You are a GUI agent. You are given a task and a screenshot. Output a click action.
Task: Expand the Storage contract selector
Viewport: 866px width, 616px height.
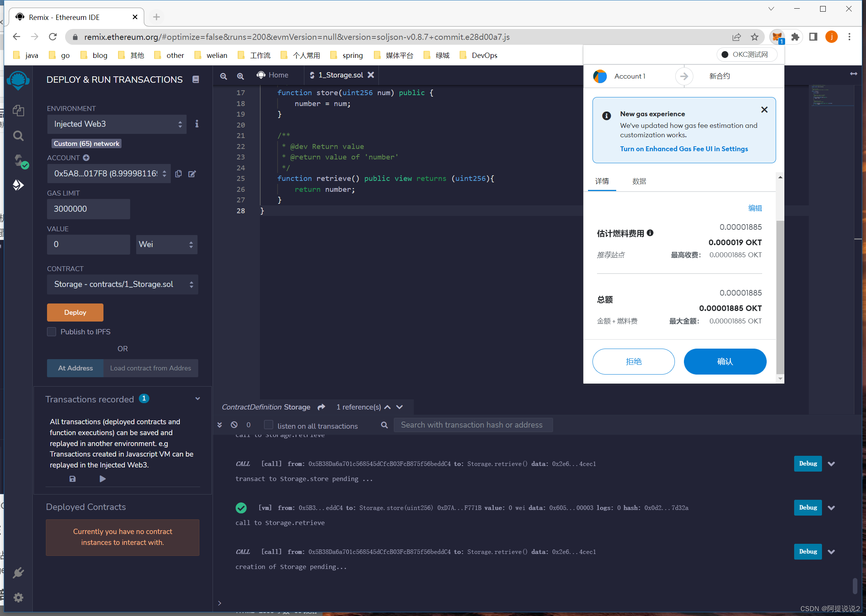tap(122, 284)
